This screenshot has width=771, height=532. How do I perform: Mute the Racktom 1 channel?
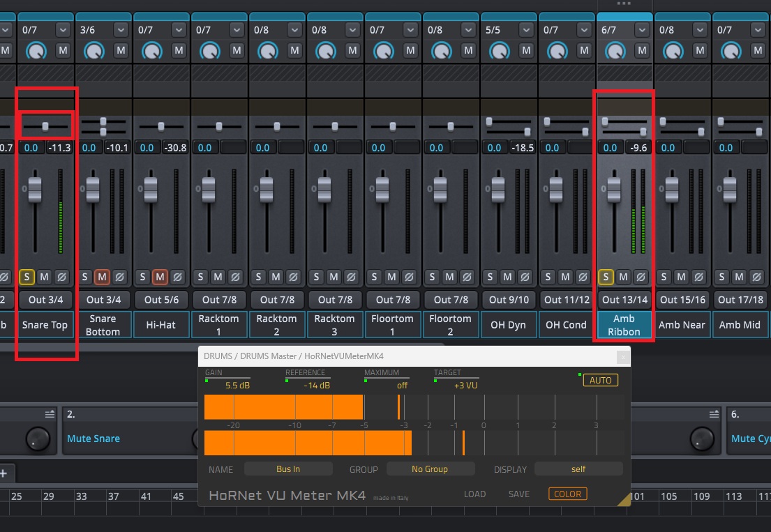coord(218,277)
